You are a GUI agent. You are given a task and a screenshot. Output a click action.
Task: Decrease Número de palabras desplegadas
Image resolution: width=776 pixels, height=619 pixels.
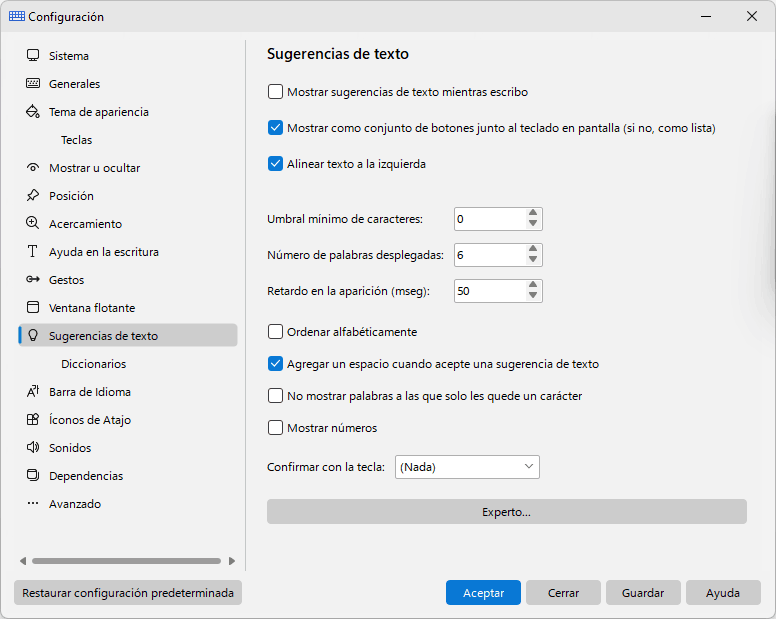click(x=533, y=260)
